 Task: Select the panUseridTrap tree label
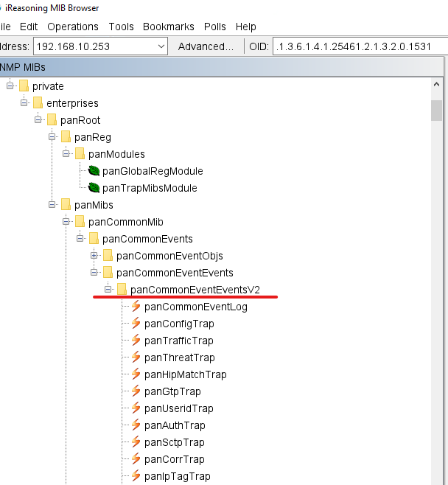pos(179,408)
